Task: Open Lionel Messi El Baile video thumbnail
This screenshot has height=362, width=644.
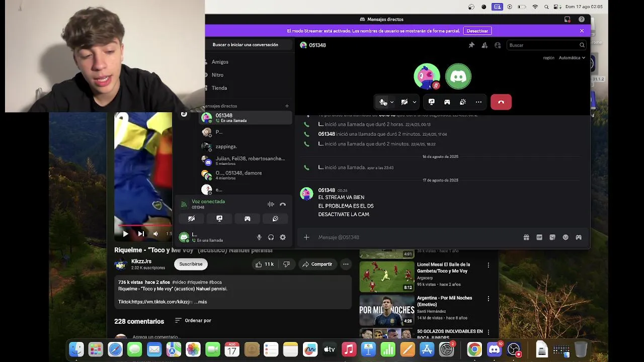Action: pyautogui.click(x=387, y=277)
